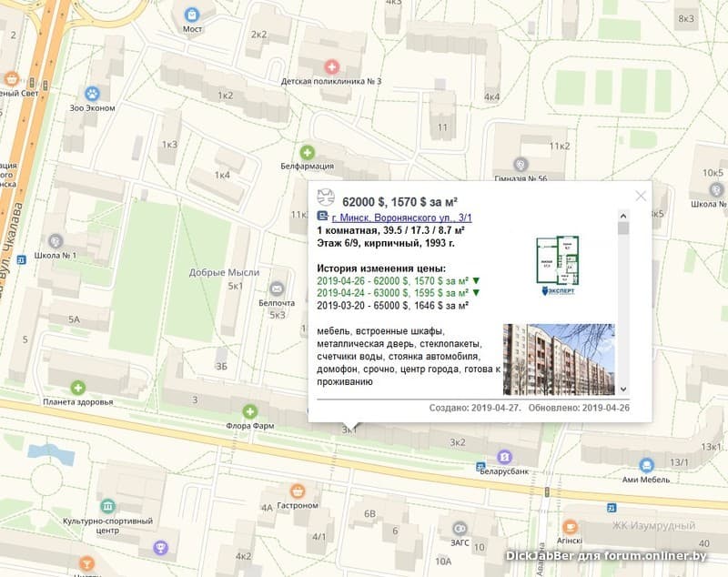Click the Культурно-спортивный центр marker
728x577 pixels.
tap(107, 506)
